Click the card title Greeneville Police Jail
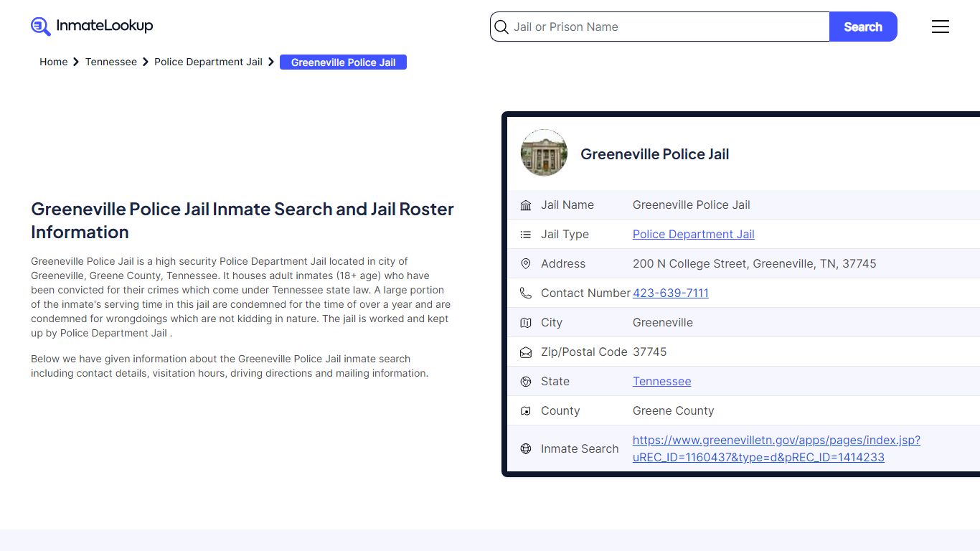Image resolution: width=980 pixels, height=551 pixels. pos(654,154)
